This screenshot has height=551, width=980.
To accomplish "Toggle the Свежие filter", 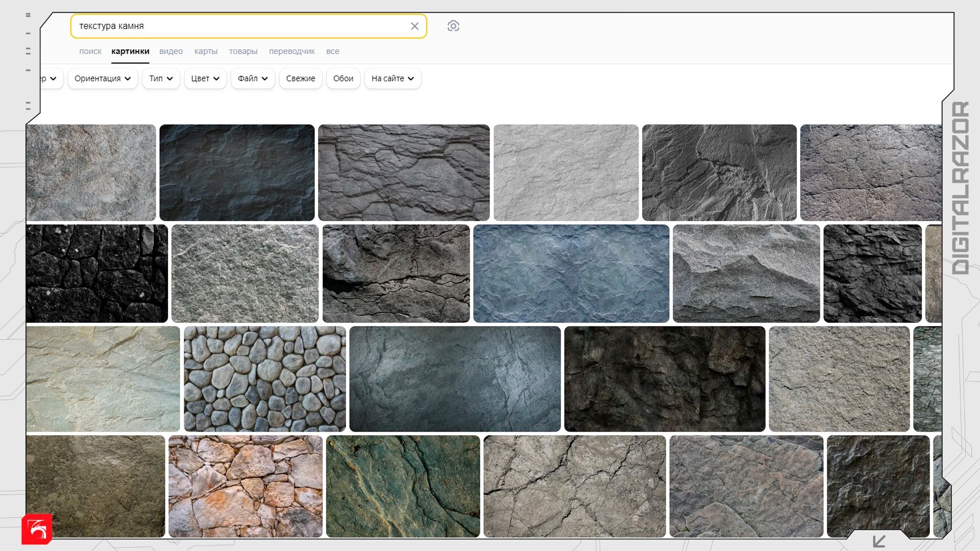I will [300, 79].
